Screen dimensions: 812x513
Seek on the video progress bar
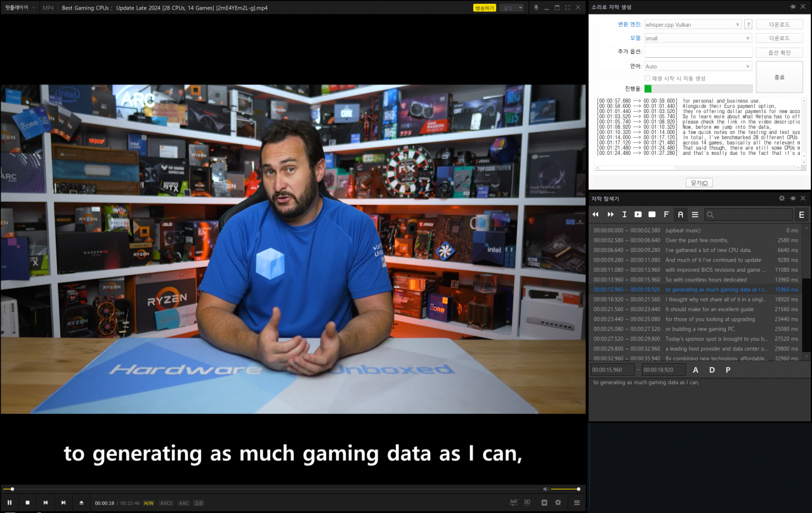pos(272,489)
